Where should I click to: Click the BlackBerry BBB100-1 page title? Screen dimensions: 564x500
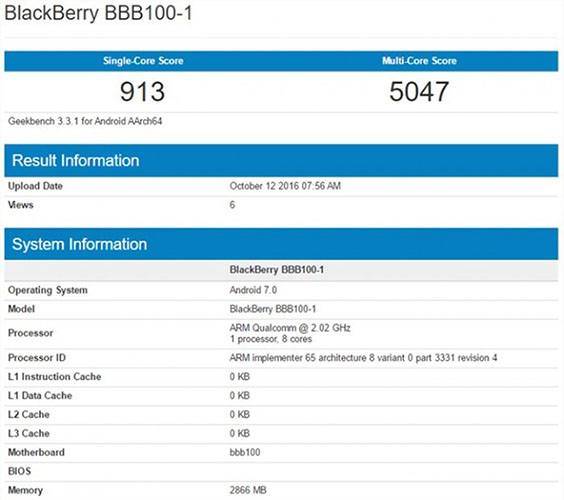coord(99,13)
